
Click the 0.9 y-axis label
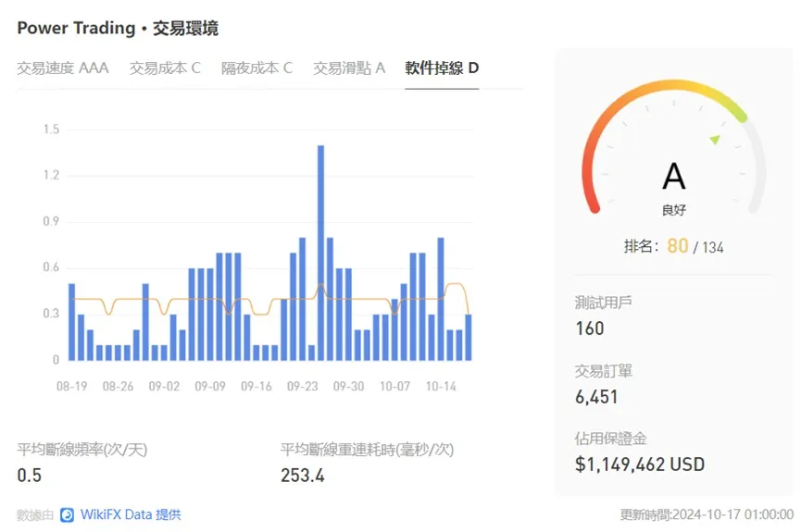51,221
